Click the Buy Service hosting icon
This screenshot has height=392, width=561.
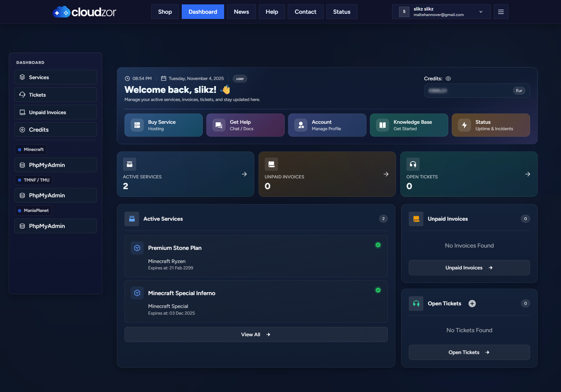click(x=137, y=125)
